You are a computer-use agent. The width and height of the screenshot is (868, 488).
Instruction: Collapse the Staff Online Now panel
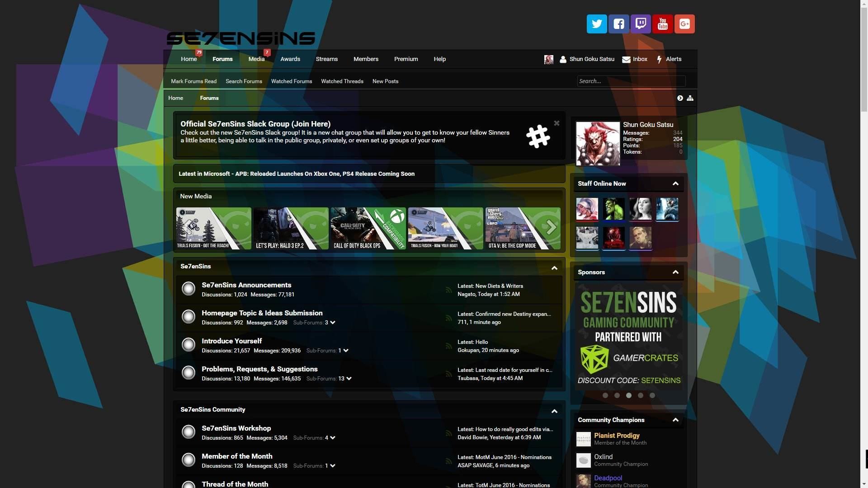click(x=675, y=183)
